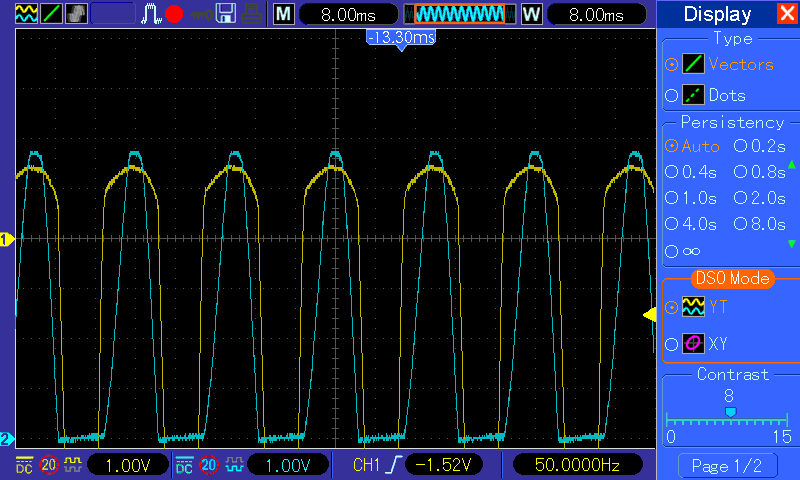Select the Vectors display type radio
This screenshot has height=480, width=800.
point(671,65)
